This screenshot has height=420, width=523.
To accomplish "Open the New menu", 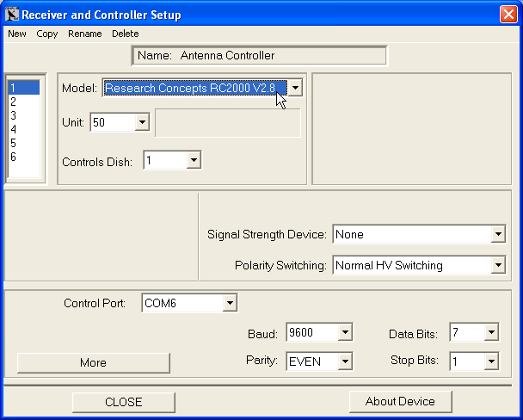I will click(17, 34).
